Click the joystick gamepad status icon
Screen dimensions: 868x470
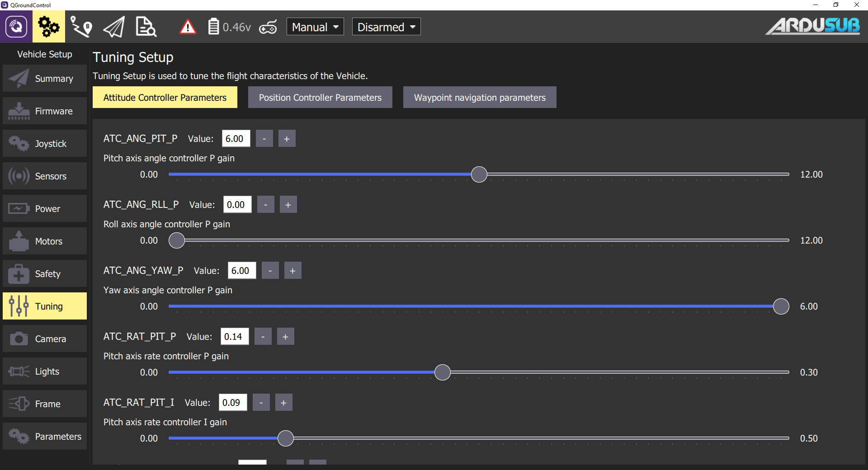point(268,27)
